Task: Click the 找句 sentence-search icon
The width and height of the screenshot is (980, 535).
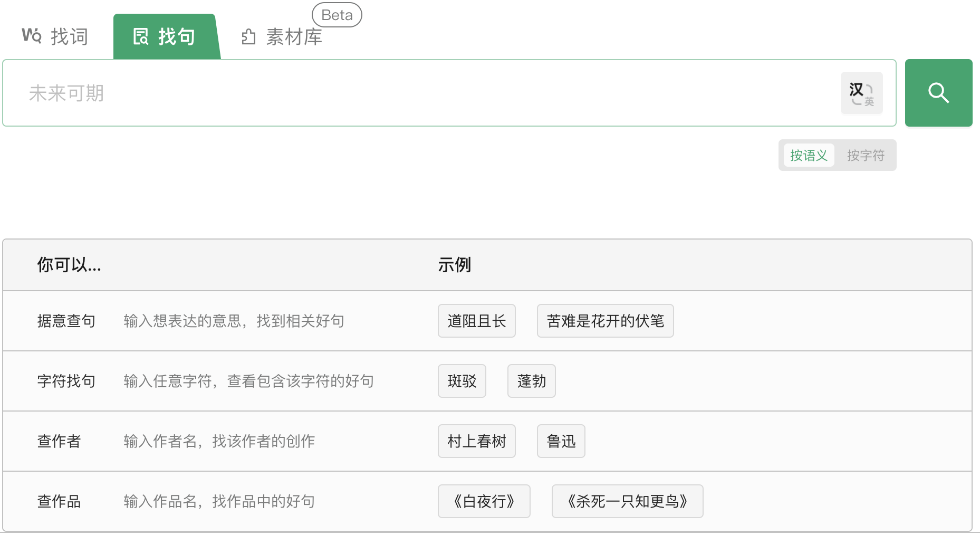Action: pos(140,36)
